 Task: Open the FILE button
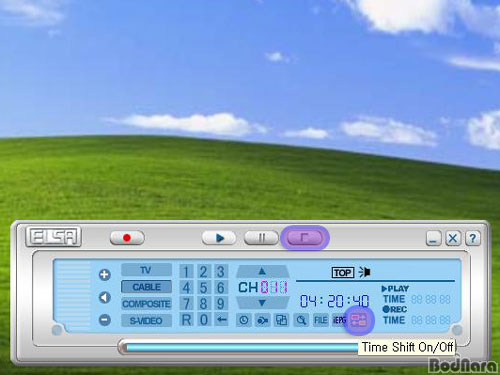[x=320, y=320]
